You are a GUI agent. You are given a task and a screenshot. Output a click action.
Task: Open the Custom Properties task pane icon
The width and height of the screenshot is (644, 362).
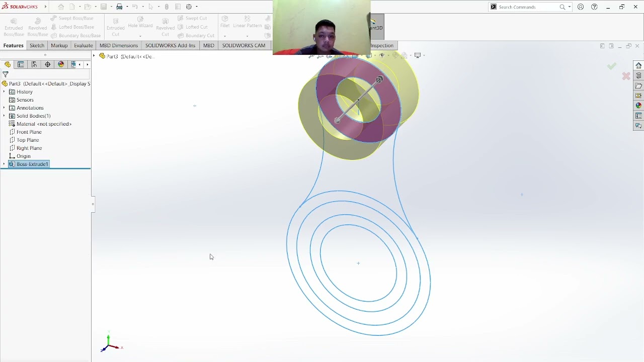coord(638,116)
